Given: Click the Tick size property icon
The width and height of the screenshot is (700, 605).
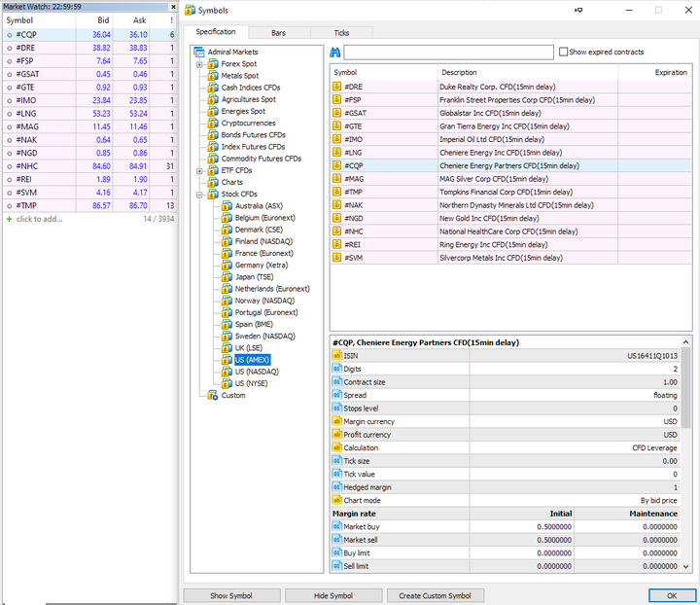Looking at the screenshot, I should click(x=337, y=461).
